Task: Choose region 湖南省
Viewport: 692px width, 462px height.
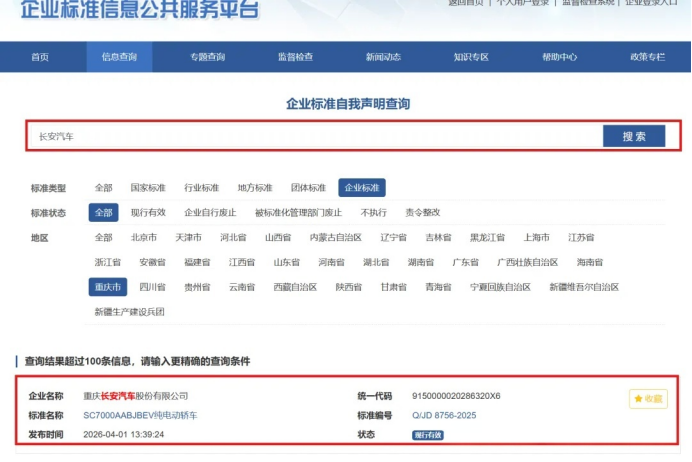Action: (x=421, y=262)
